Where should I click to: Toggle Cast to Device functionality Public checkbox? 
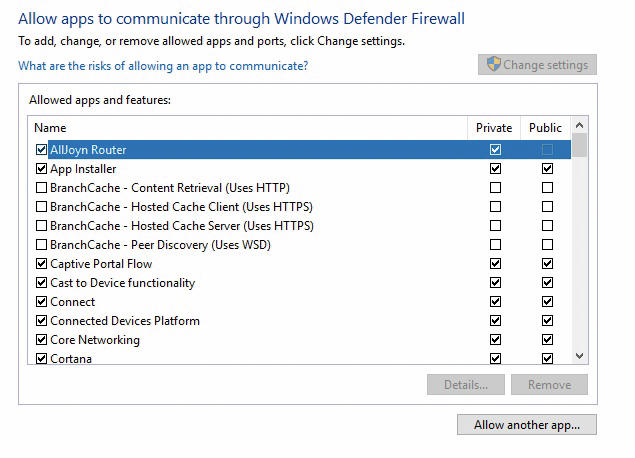(x=547, y=283)
